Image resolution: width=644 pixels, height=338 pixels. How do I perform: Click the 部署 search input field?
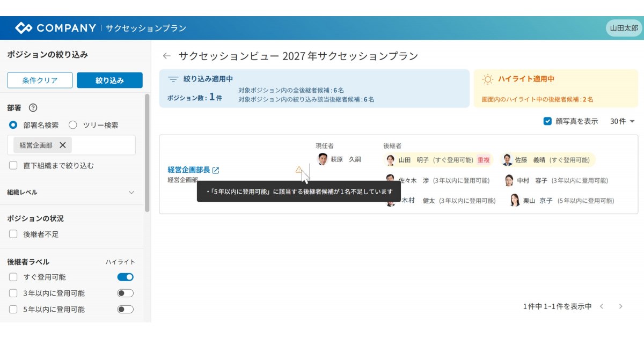71,145
